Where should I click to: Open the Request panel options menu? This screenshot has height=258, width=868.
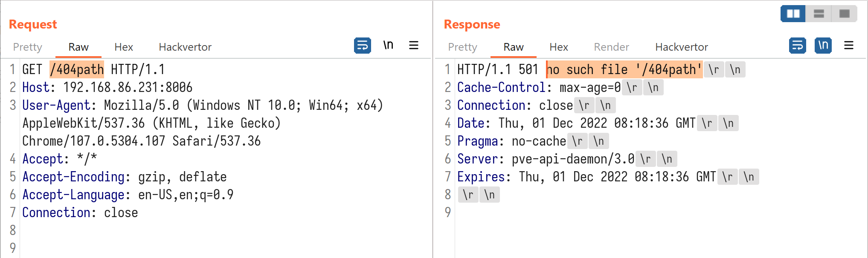[413, 46]
